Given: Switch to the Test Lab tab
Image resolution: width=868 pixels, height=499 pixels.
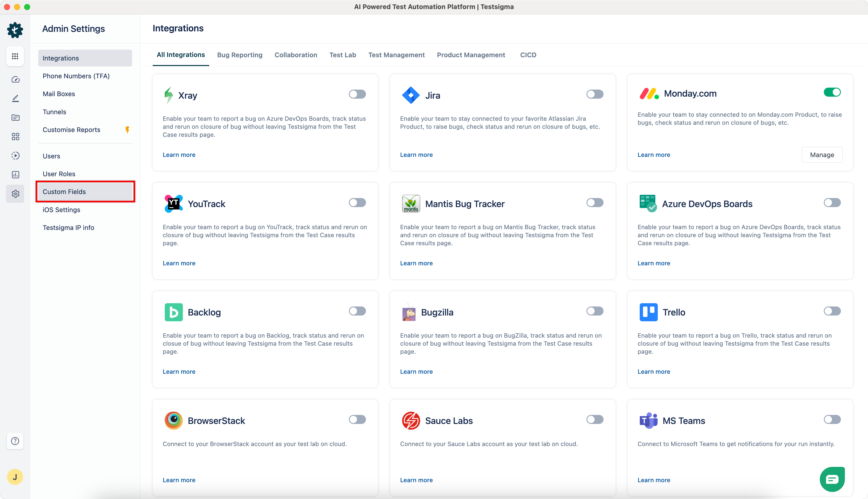Looking at the screenshot, I should coord(343,55).
